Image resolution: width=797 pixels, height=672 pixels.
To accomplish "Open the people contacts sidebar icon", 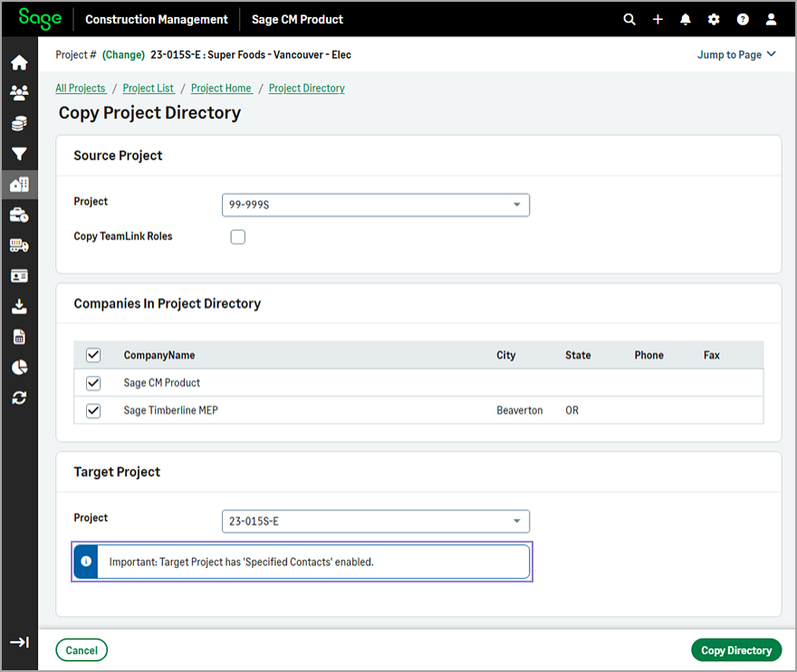I will 19,92.
